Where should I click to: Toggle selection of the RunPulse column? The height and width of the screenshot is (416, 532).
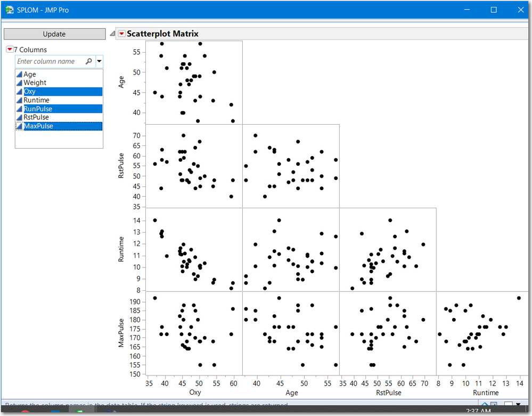click(37, 108)
